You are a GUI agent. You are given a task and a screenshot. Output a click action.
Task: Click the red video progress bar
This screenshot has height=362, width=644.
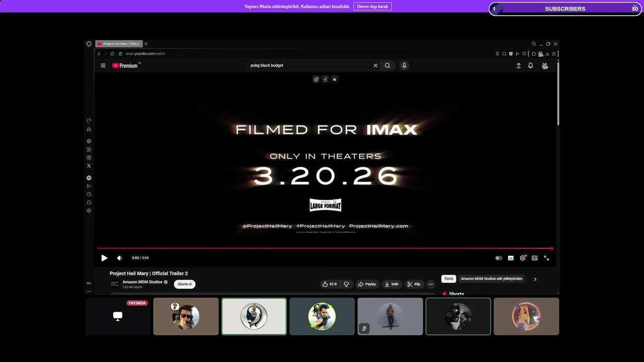[x=325, y=248]
